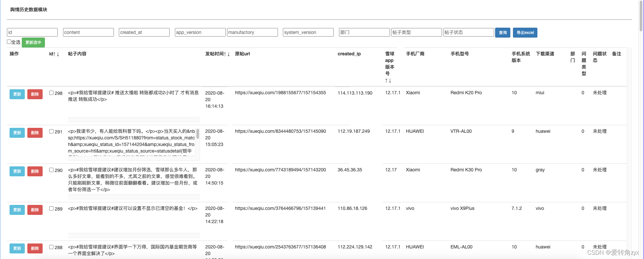Image resolution: width=644 pixels, height=259 pixels.
Task: Click the 查询 search button
Action: click(503, 33)
